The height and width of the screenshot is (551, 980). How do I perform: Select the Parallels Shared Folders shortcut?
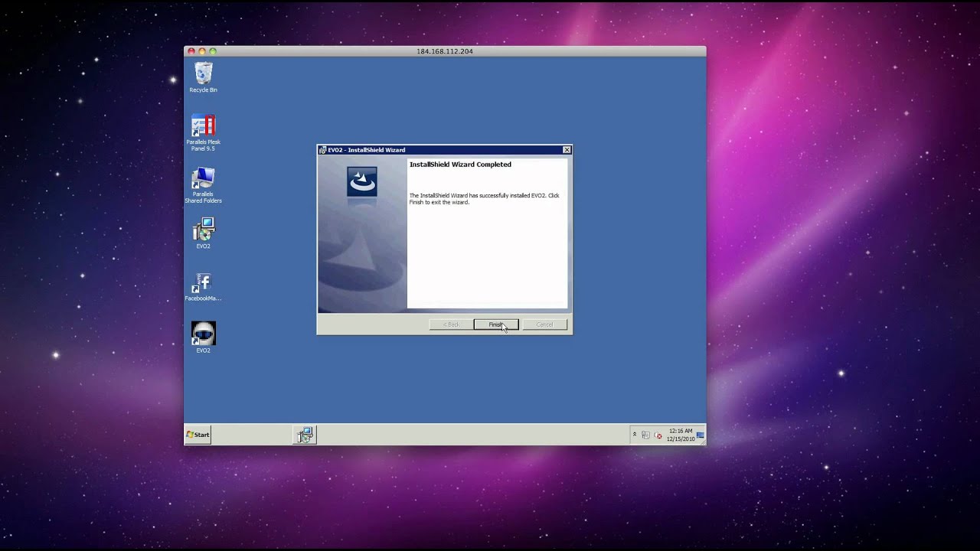click(x=203, y=185)
